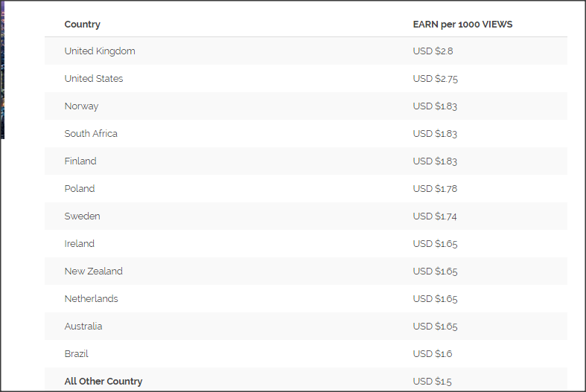The height and width of the screenshot is (392, 586).
Task: Click the Ireland country cell
Action: point(80,244)
